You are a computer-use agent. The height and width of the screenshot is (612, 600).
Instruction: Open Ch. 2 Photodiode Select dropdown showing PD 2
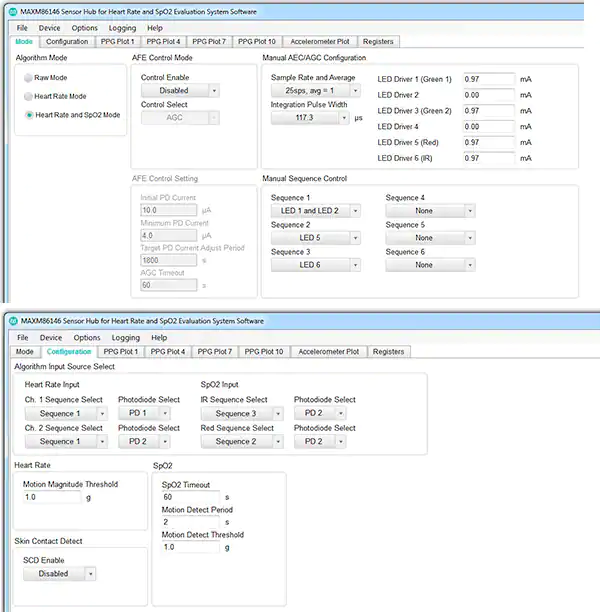[x=144, y=441]
